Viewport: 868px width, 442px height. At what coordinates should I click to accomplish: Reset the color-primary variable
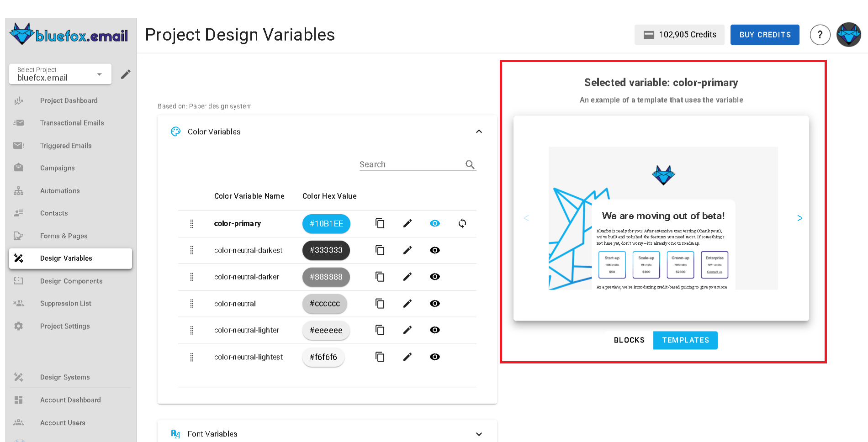pyautogui.click(x=462, y=223)
